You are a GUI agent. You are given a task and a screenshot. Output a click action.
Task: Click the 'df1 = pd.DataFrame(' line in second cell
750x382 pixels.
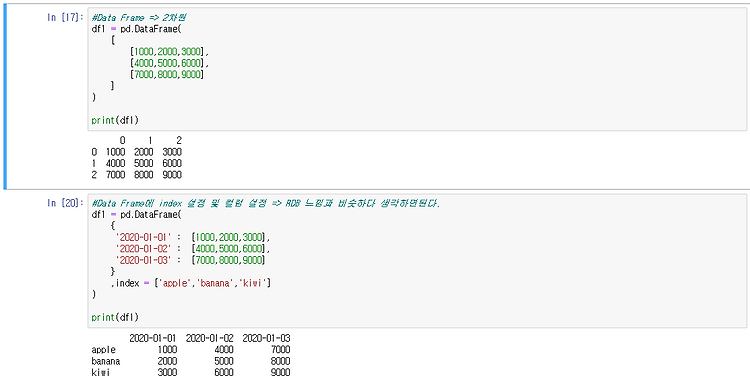(x=136, y=214)
